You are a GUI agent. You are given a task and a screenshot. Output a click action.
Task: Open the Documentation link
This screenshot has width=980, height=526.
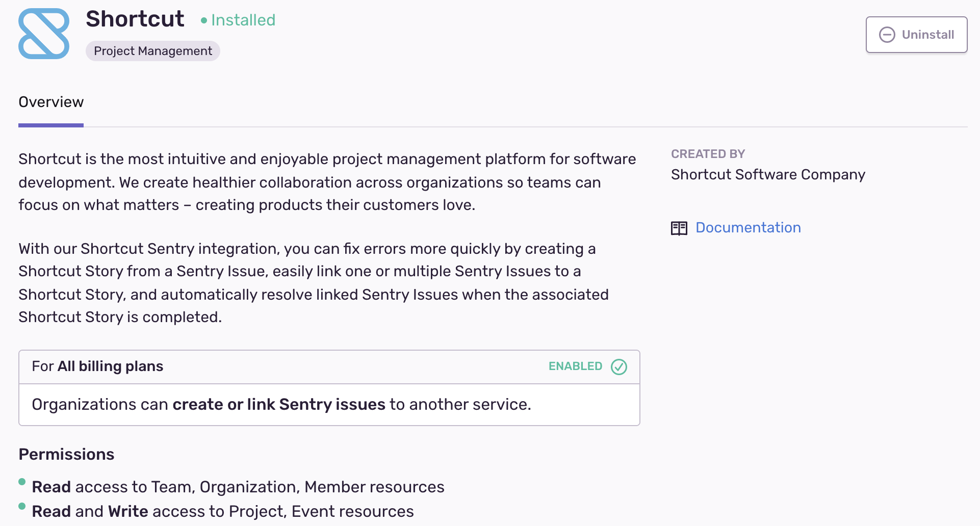click(x=747, y=228)
